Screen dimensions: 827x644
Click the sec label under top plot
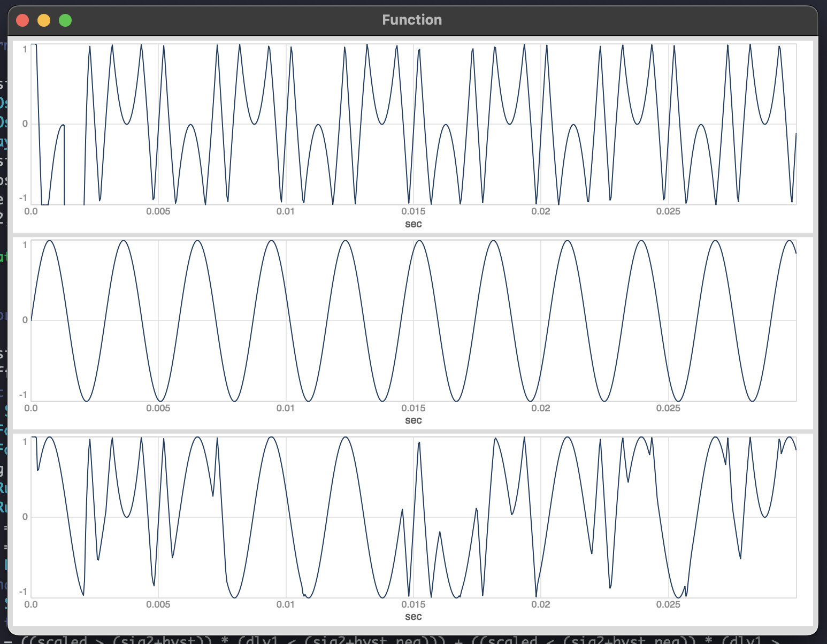tap(413, 224)
